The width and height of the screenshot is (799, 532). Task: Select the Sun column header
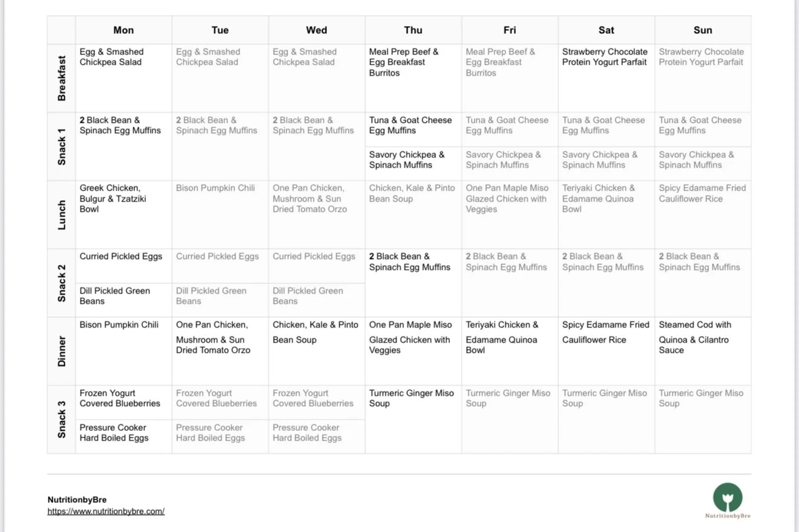pyautogui.click(x=703, y=30)
